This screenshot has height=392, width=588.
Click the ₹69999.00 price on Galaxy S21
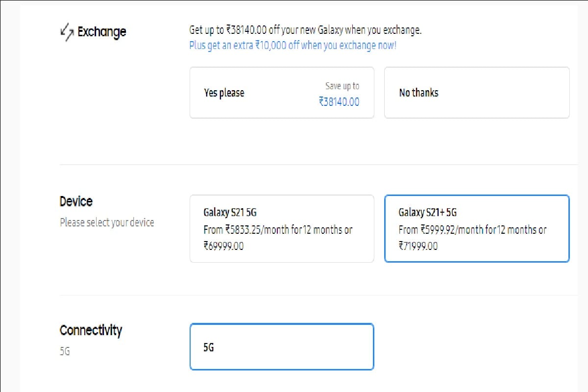coord(223,246)
